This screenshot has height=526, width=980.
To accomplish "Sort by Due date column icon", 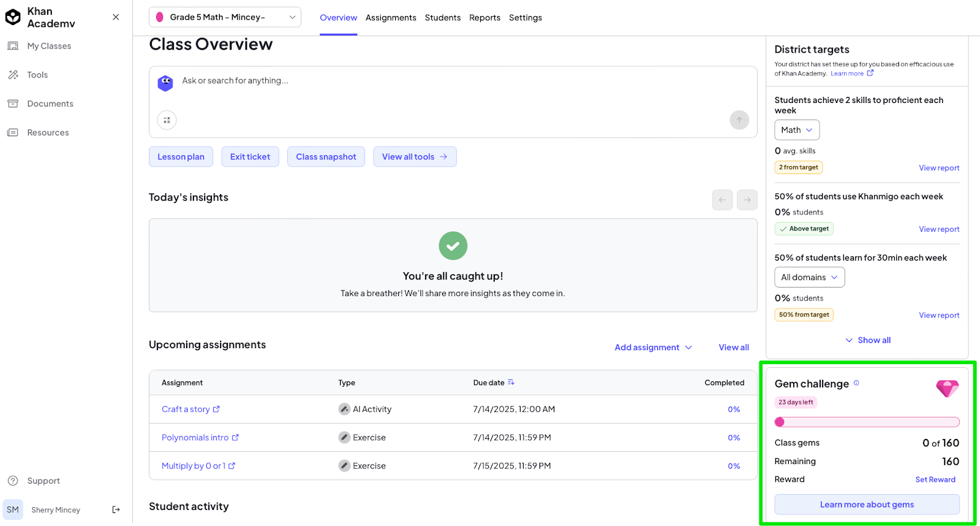I will (511, 383).
